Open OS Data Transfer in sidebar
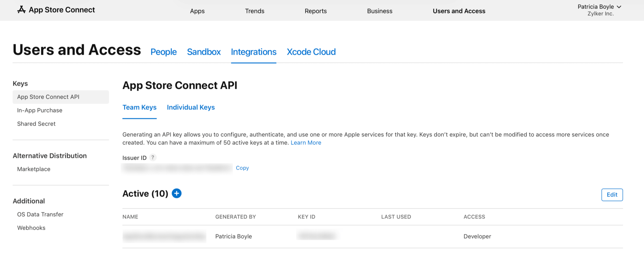 point(40,214)
